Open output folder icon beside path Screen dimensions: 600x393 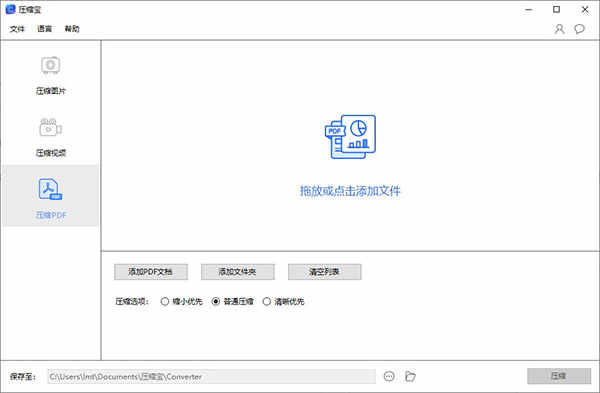pos(410,377)
